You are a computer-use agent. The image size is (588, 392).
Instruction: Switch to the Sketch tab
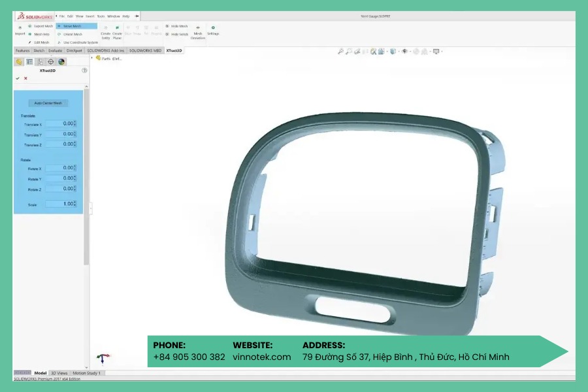[x=39, y=50]
